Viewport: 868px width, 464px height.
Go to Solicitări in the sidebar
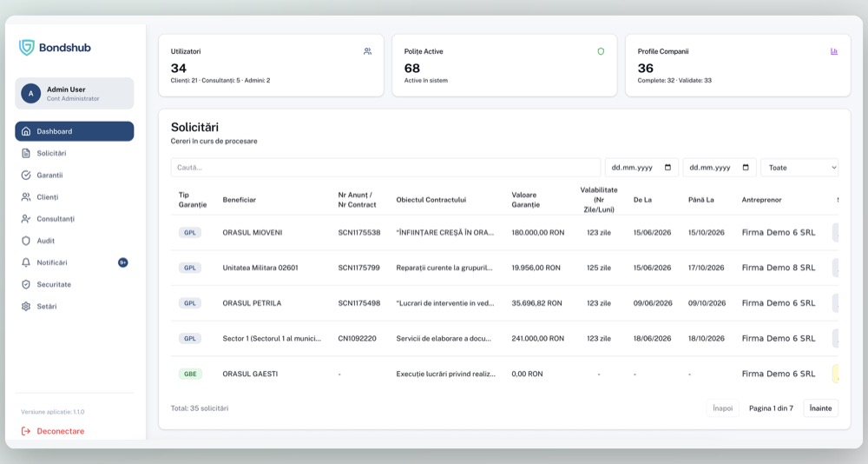[74, 153]
